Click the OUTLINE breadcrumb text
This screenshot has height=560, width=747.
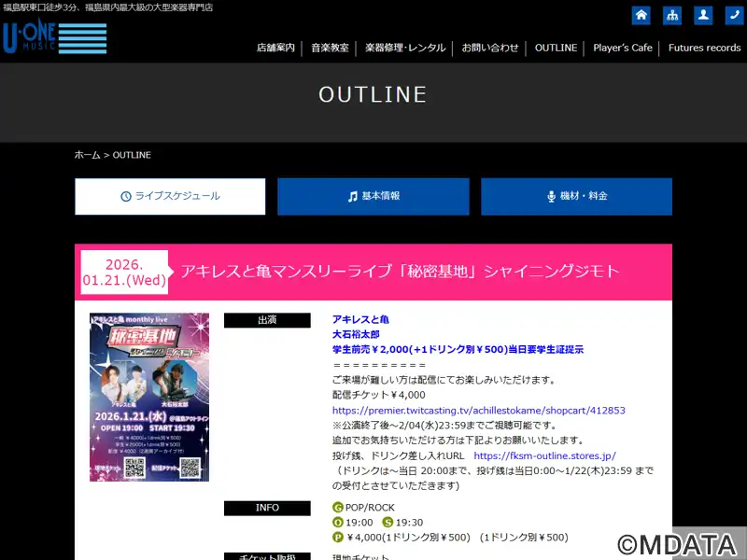(132, 155)
